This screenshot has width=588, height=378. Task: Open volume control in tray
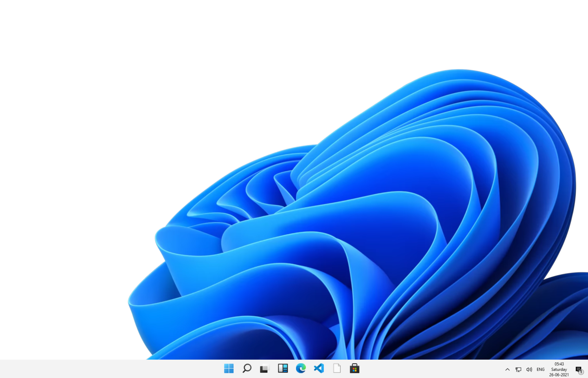pyautogui.click(x=529, y=369)
